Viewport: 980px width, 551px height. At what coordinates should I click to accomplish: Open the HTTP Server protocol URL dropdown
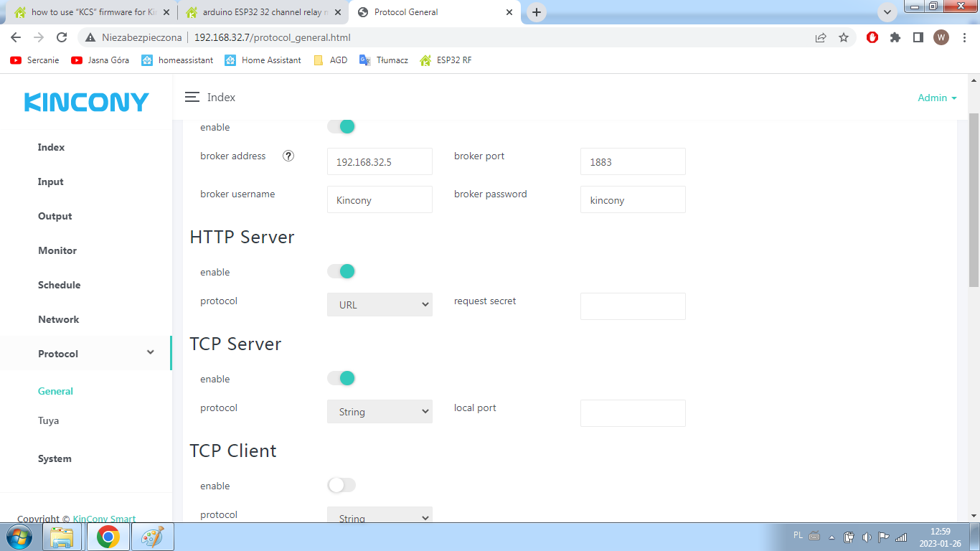380,305
